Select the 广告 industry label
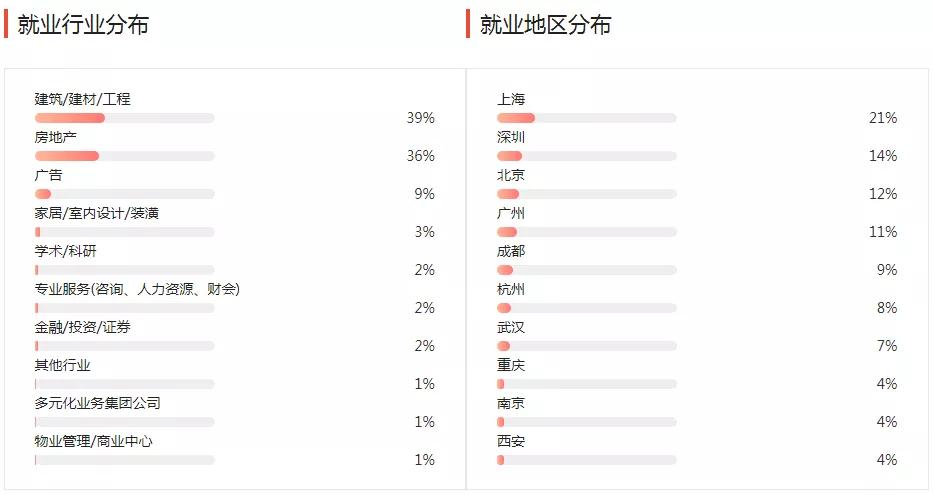The height and width of the screenshot is (495, 933). 49,175
